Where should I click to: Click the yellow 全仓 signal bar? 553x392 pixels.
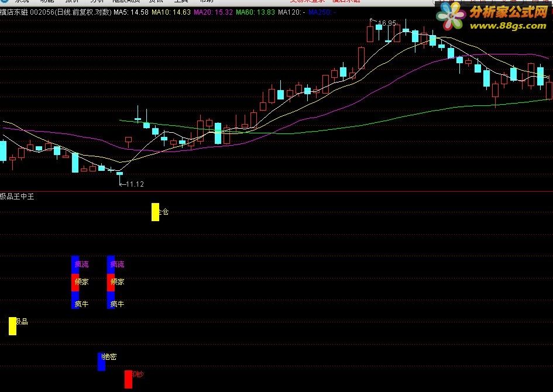155,212
